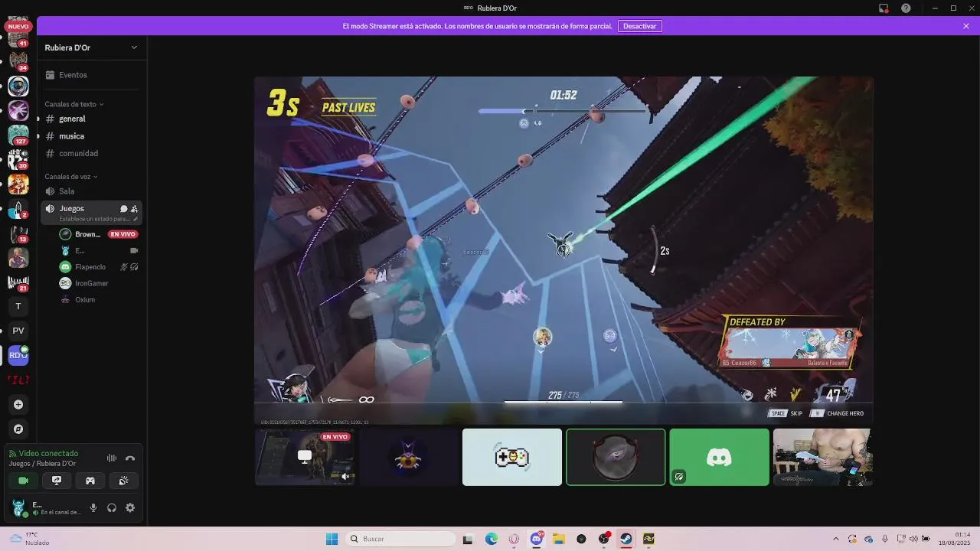Add a server with the plus button
980x551 pixels.
[18, 404]
